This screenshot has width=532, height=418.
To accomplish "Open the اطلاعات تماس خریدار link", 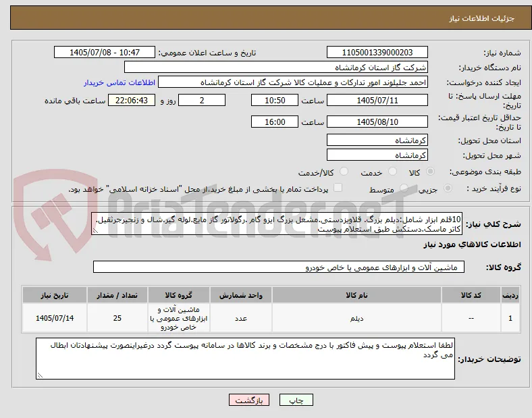I will 119,82.
